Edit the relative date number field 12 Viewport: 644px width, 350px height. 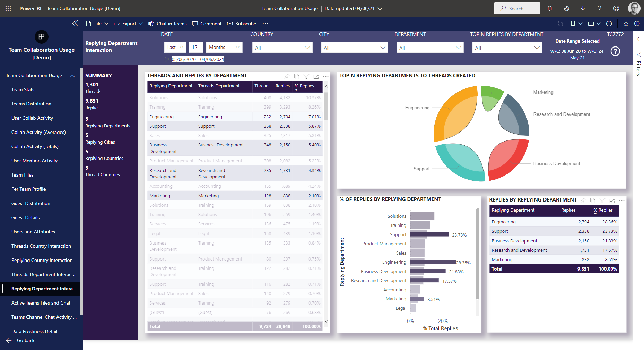(195, 48)
